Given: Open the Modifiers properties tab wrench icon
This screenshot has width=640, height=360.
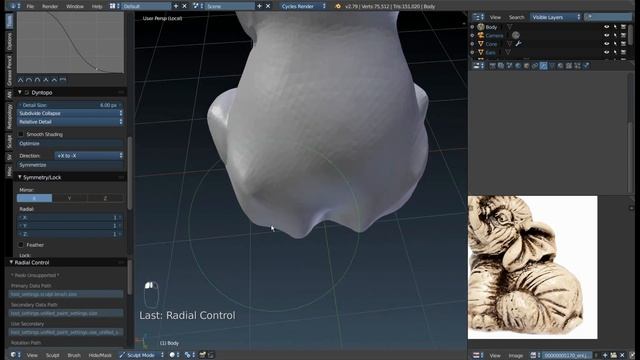Looking at the screenshot, I should click(x=544, y=66).
